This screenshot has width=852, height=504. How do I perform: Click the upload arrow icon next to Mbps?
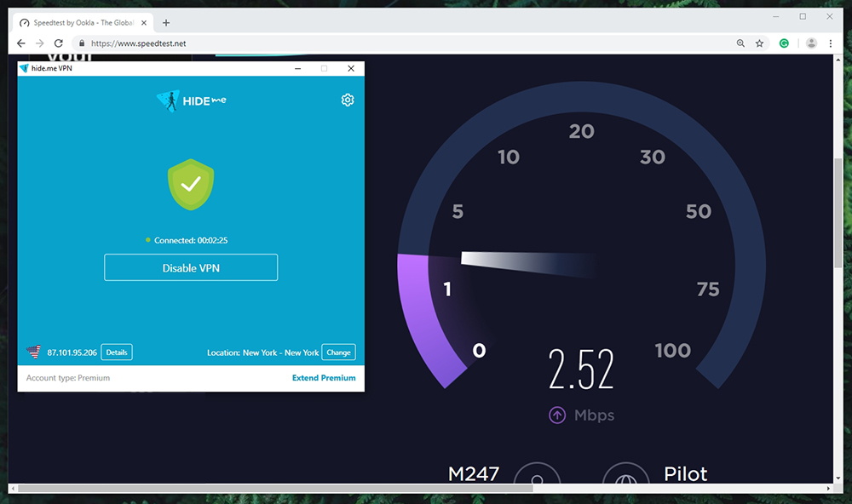click(557, 415)
